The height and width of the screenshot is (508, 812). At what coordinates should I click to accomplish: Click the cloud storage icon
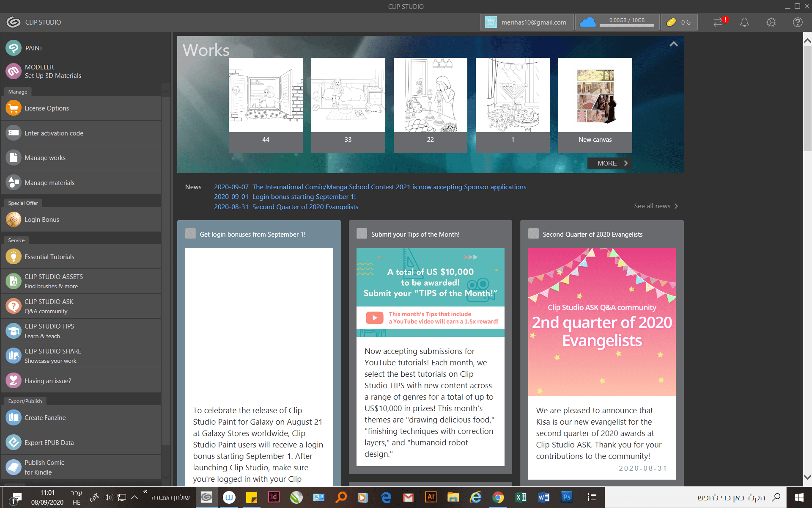coord(587,22)
